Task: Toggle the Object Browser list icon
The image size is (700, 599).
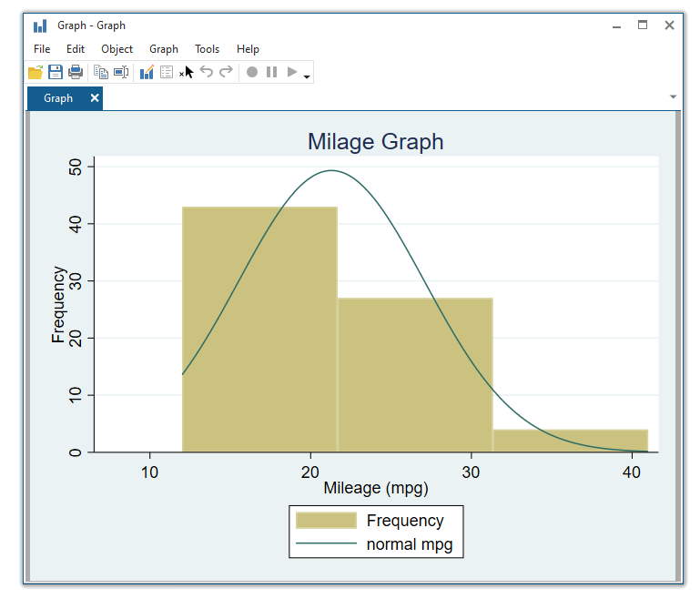Action: [167, 72]
